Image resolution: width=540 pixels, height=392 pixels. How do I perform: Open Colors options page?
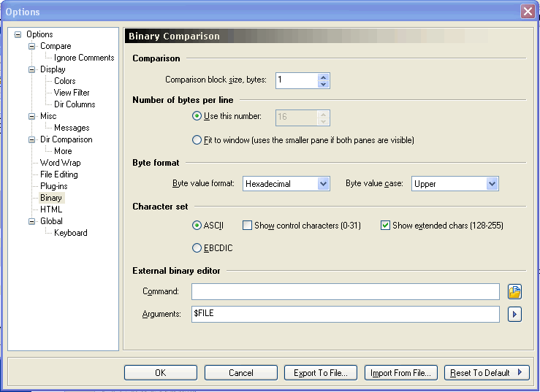(65, 81)
